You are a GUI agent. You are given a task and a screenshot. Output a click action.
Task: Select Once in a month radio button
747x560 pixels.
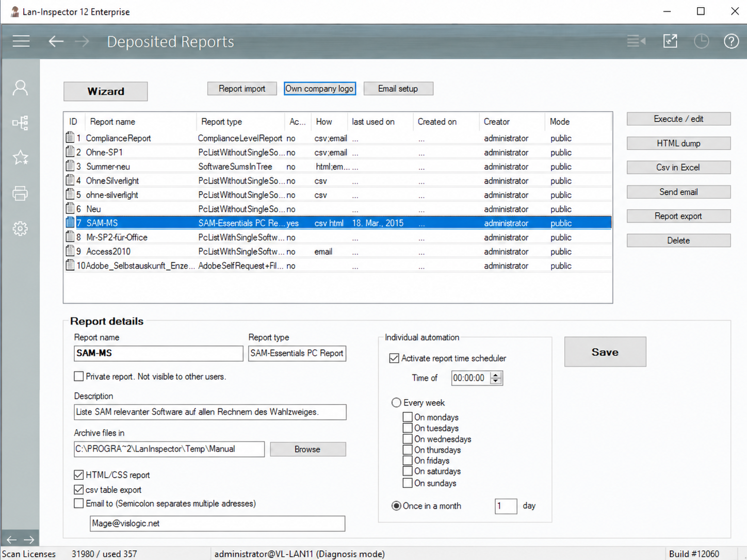click(x=396, y=506)
